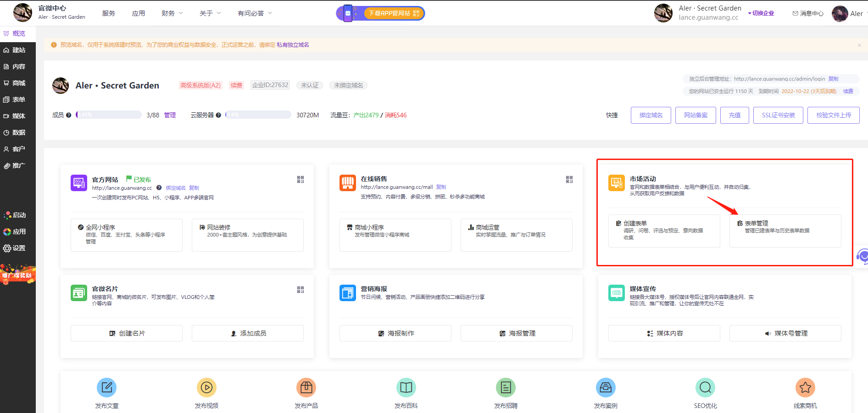The height and width of the screenshot is (413, 868).
Task: Show QR code for 官方网站 card
Action: point(300,180)
